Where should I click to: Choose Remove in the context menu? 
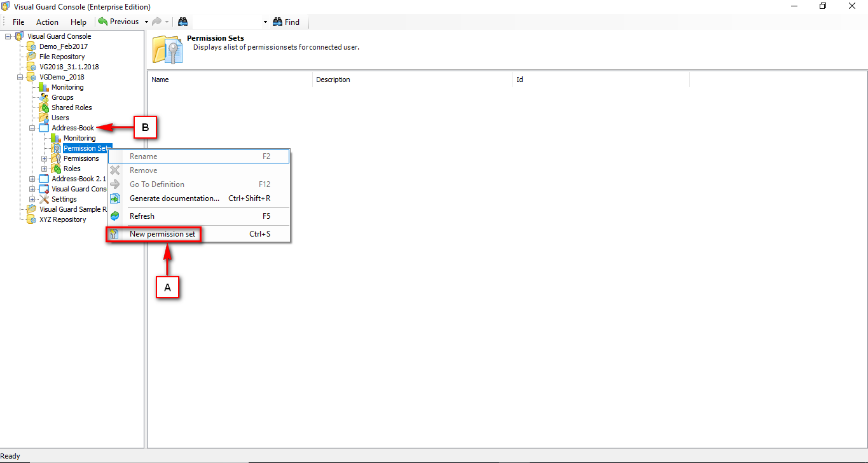[198, 170]
